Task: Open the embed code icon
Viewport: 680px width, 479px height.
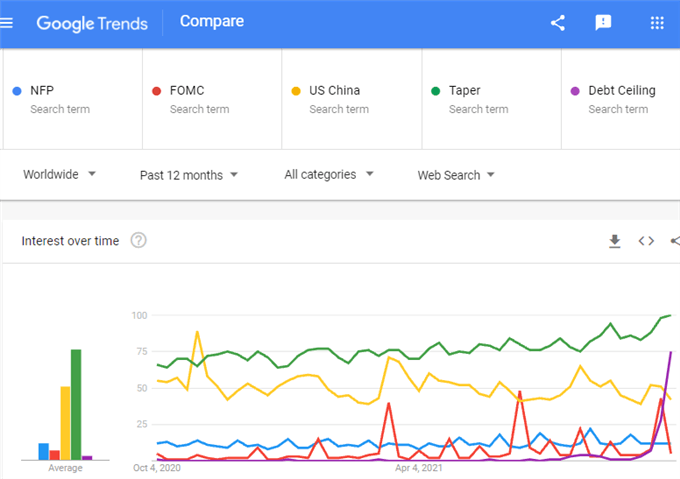Action: pyautogui.click(x=646, y=241)
